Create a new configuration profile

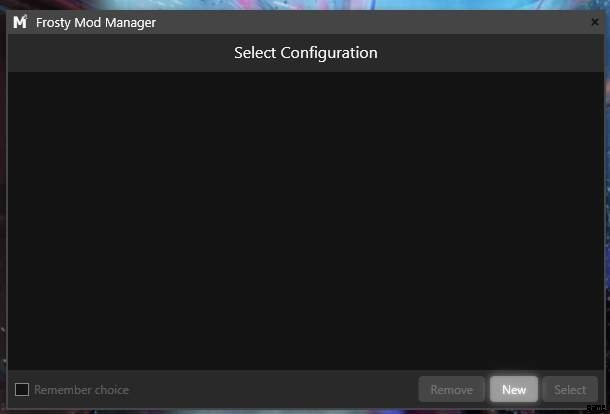click(x=514, y=390)
